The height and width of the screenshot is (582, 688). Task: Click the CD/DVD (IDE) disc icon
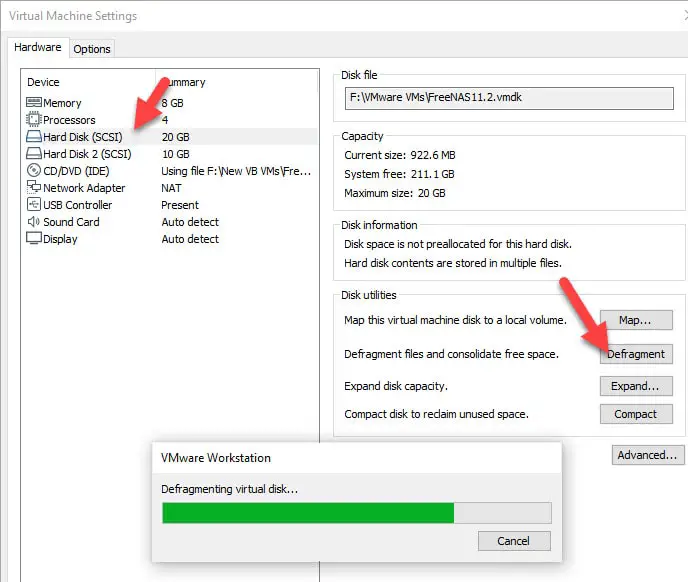[34, 170]
